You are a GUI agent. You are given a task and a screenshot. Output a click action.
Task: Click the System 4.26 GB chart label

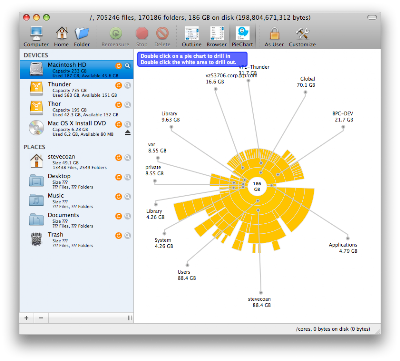pos(163,243)
